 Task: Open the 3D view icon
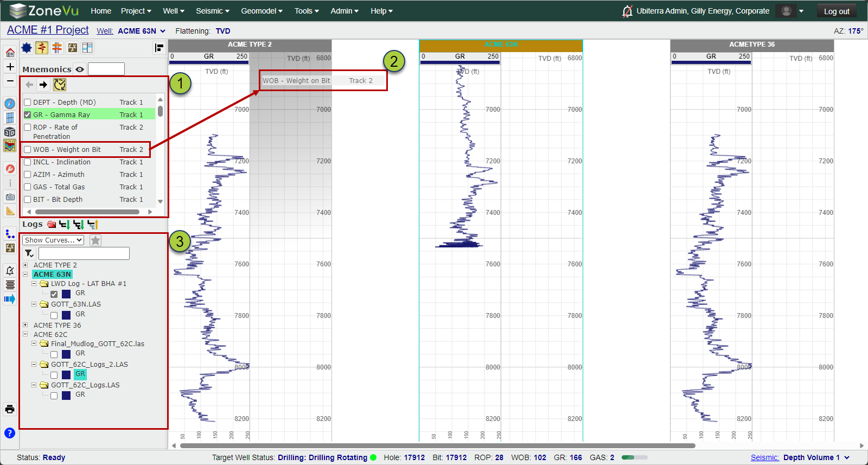point(10,132)
